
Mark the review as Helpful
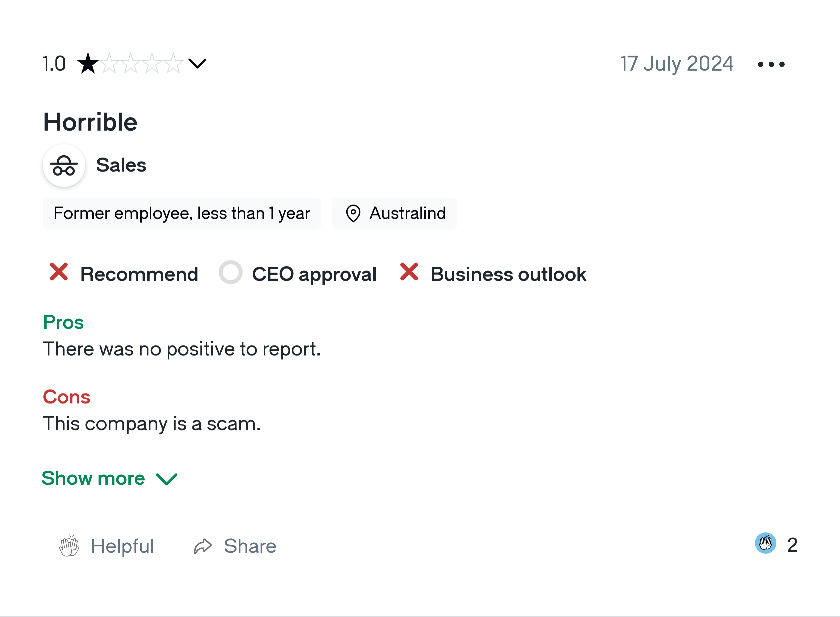pos(106,546)
